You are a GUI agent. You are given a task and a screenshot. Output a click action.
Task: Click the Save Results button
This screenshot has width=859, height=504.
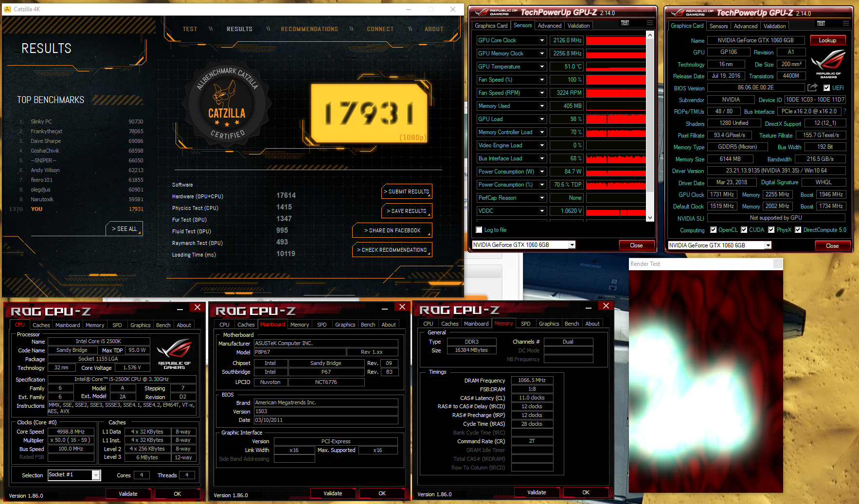pyautogui.click(x=407, y=211)
